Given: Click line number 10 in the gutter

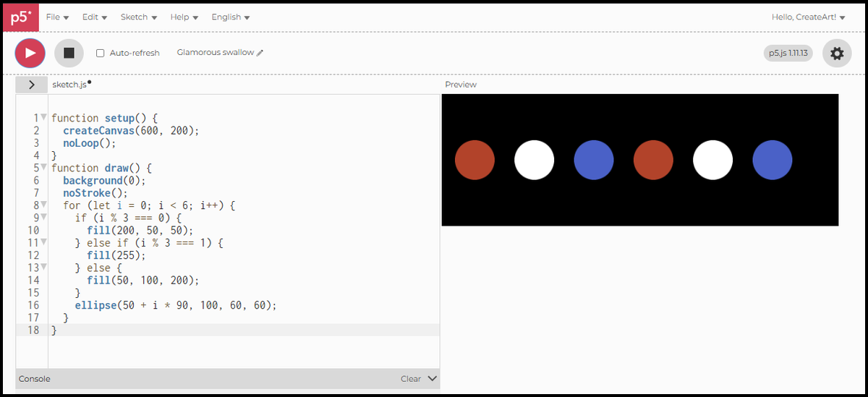Looking at the screenshot, I should (x=33, y=230).
